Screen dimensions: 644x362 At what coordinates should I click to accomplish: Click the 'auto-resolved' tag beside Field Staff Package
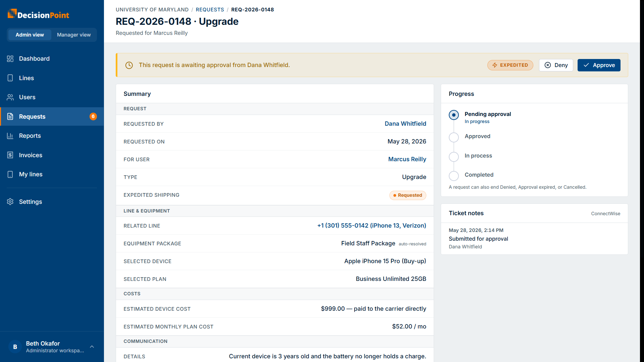click(x=412, y=244)
